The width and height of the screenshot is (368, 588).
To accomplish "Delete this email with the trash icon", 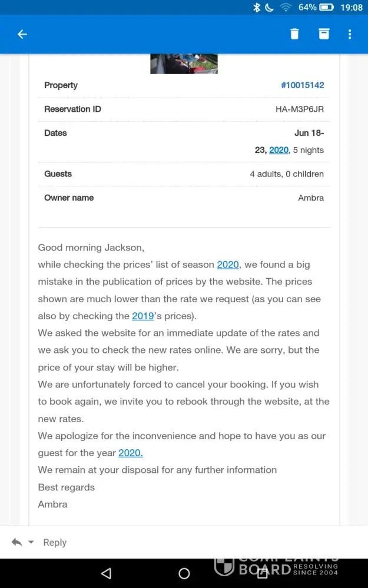I will pyautogui.click(x=294, y=34).
